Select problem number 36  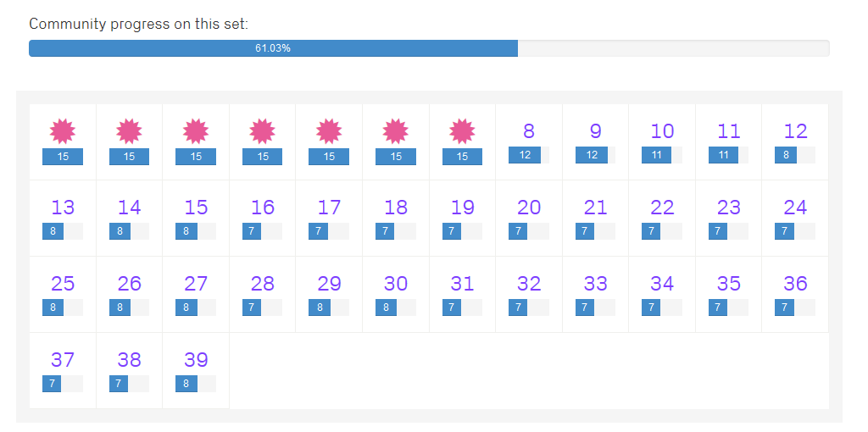(795, 284)
